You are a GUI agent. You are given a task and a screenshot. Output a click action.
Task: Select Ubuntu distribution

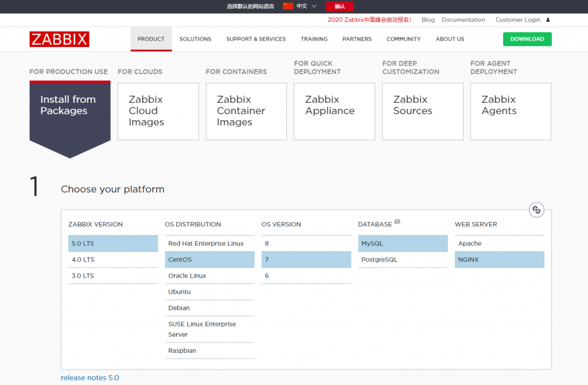(210, 292)
